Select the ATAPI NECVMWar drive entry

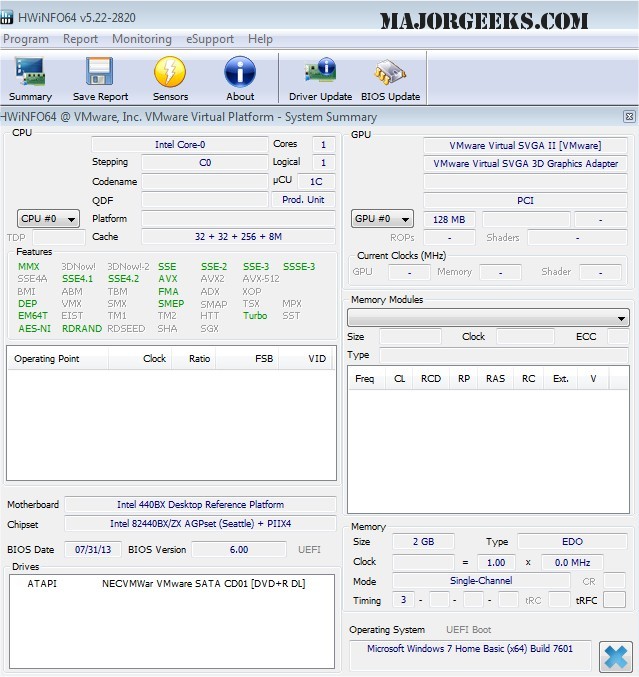tap(171, 584)
